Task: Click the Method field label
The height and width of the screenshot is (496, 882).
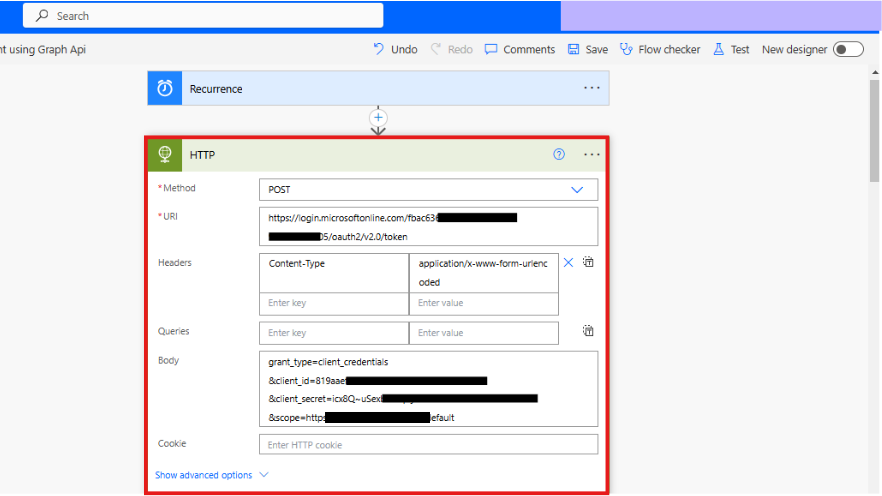Action: pyautogui.click(x=177, y=188)
